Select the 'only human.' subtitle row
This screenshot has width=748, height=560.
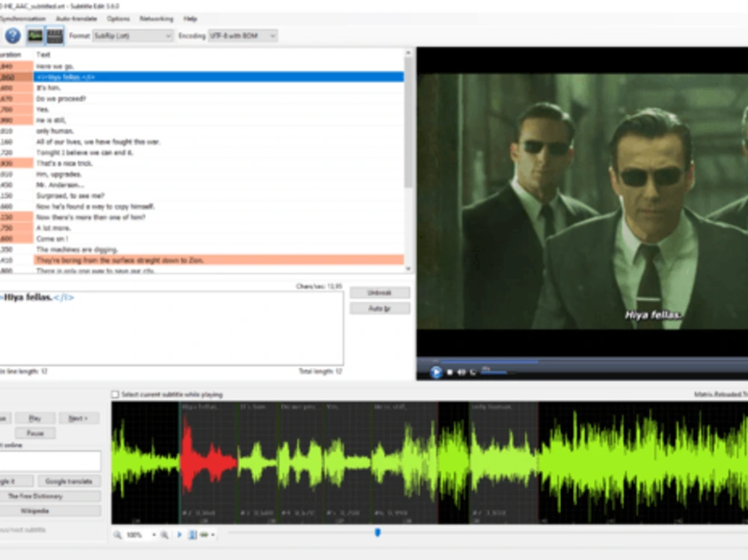(201, 131)
